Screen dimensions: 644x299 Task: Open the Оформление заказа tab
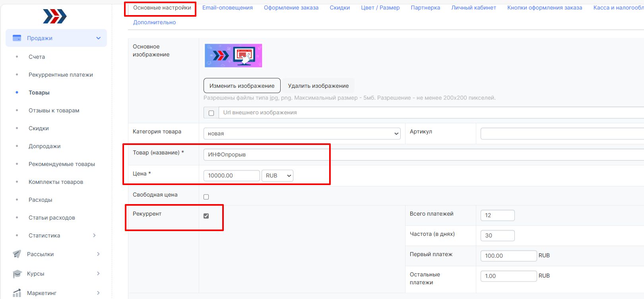tap(291, 8)
